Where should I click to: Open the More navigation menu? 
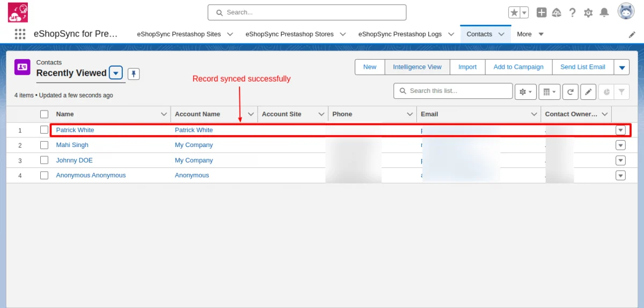(x=530, y=34)
